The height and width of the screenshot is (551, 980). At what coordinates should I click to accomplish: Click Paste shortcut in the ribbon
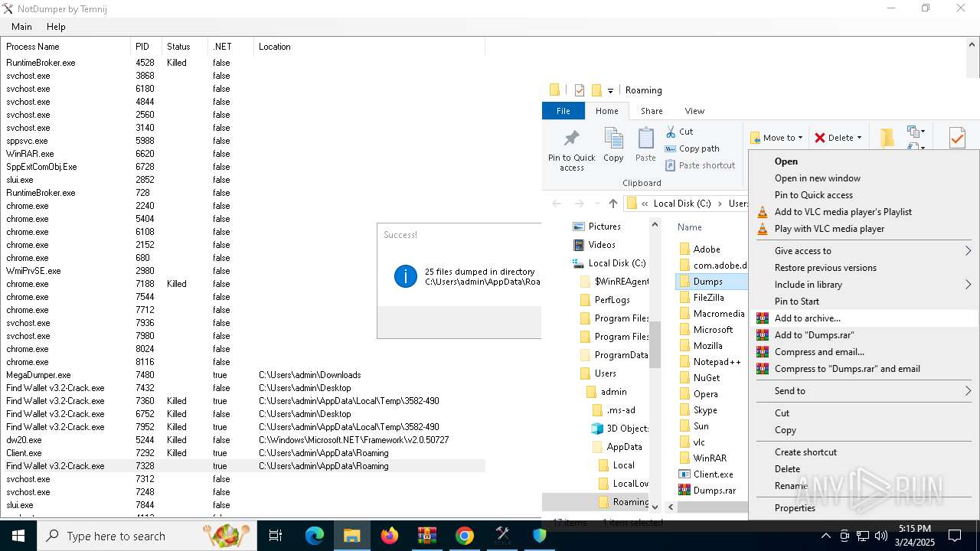pyautogui.click(x=700, y=165)
